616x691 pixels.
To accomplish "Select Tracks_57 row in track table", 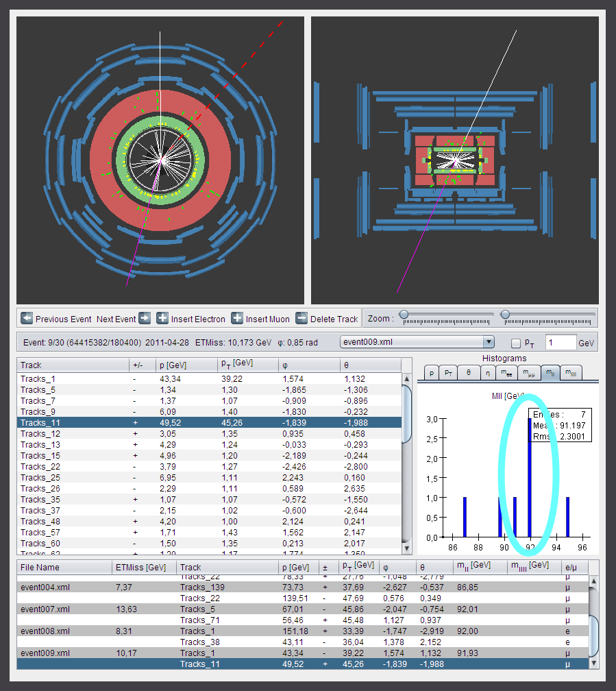I will pos(209,533).
